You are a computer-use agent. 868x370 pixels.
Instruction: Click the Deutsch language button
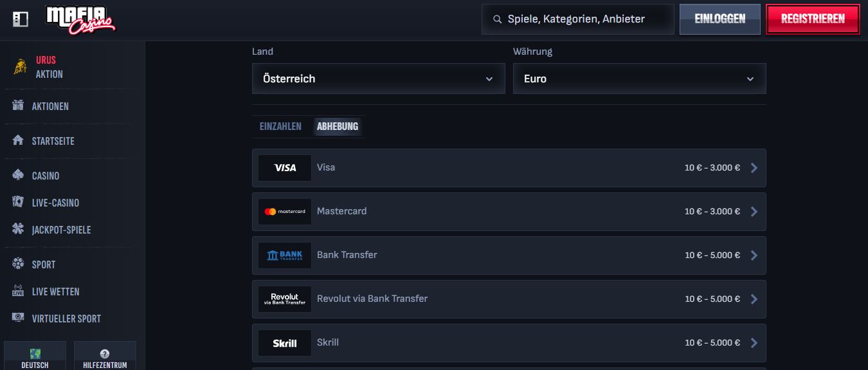pos(35,356)
